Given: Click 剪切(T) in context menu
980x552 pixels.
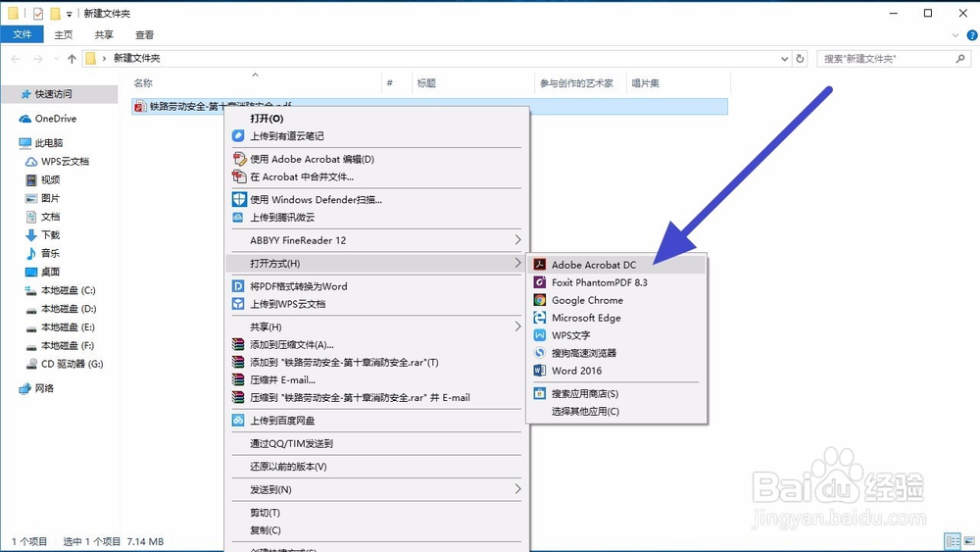Looking at the screenshot, I should [377, 512].
